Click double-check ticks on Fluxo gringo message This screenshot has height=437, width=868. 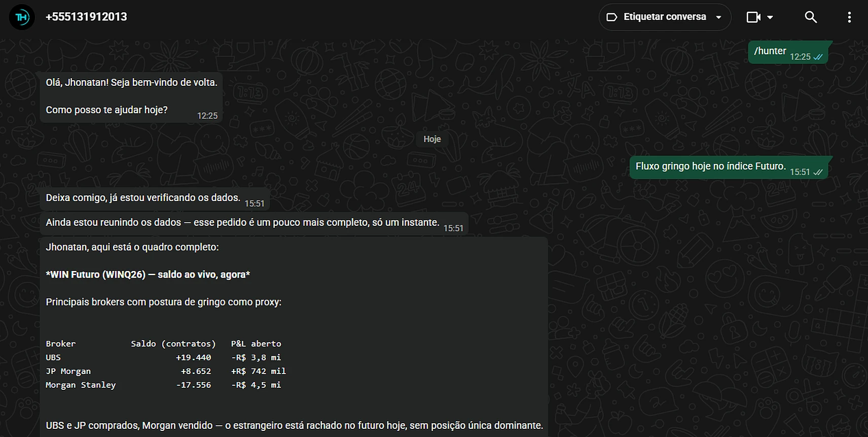[x=818, y=173]
